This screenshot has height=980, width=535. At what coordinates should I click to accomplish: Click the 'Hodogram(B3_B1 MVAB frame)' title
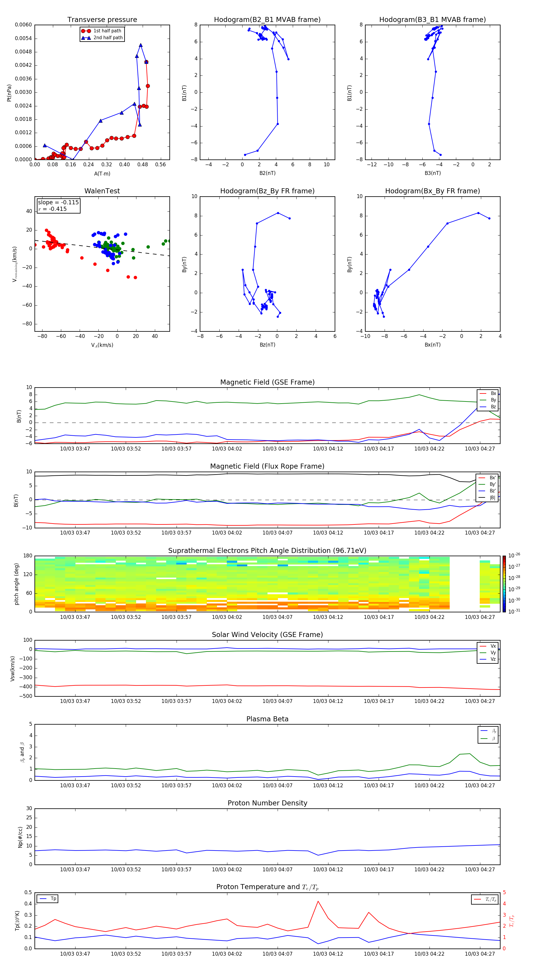coord(432,19)
